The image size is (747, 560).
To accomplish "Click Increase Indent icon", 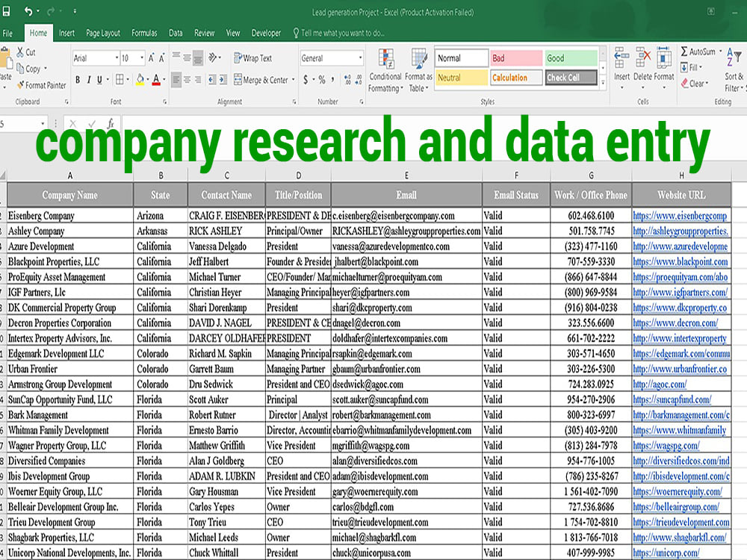I will pyautogui.click(x=223, y=80).
